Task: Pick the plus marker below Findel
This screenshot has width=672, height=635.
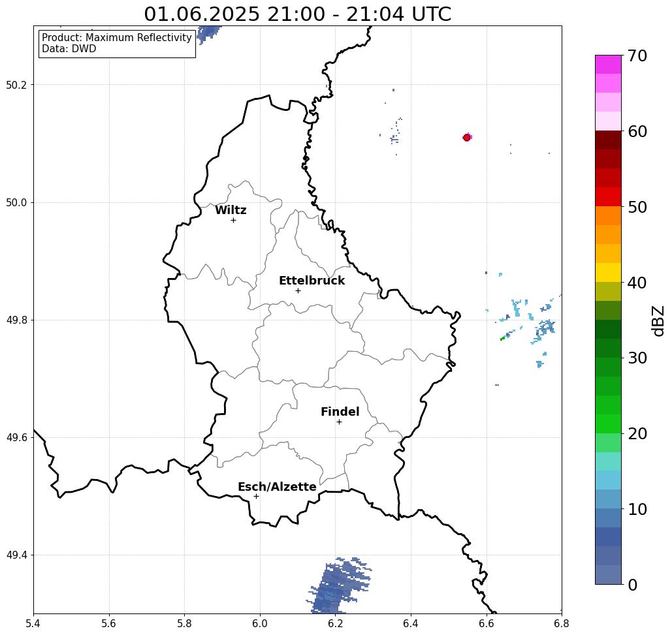Action: click(x=339, y=422)
